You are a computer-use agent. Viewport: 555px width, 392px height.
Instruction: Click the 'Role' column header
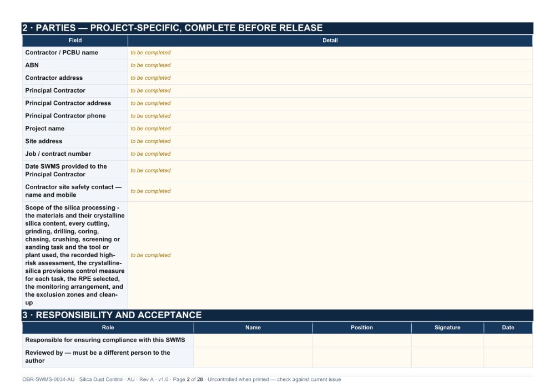(108, 328)
